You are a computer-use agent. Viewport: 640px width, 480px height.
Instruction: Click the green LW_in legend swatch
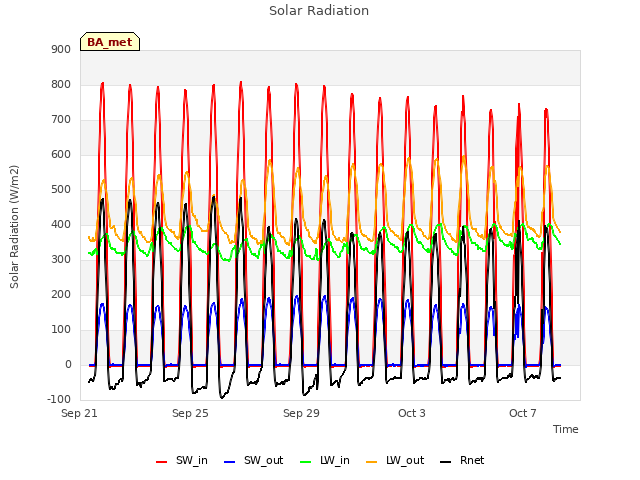coord(306,462)
